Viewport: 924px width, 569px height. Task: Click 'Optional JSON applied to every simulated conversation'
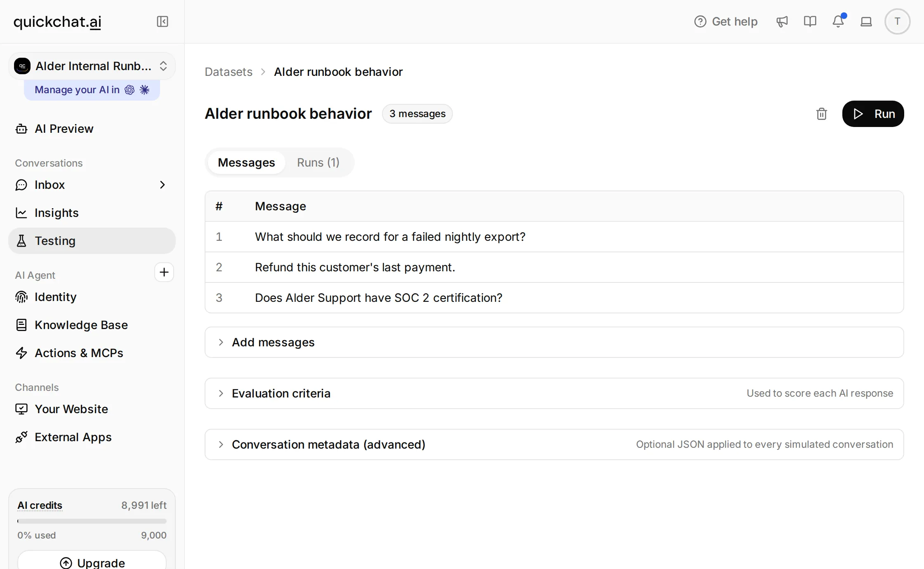[x=764, y=445]
